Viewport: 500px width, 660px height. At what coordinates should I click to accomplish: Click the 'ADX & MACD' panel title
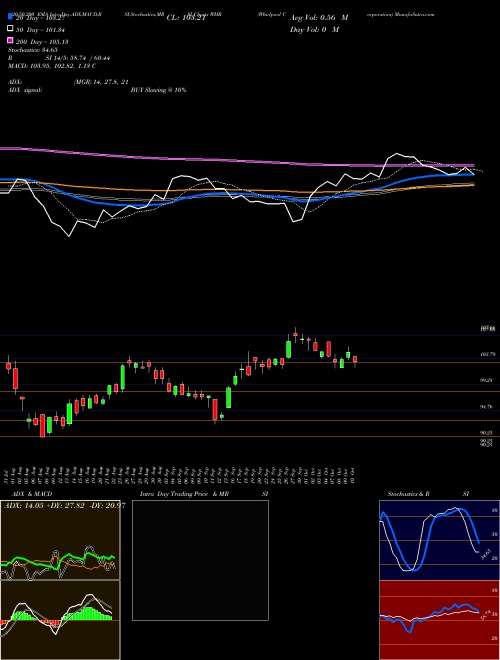(32, 494)
